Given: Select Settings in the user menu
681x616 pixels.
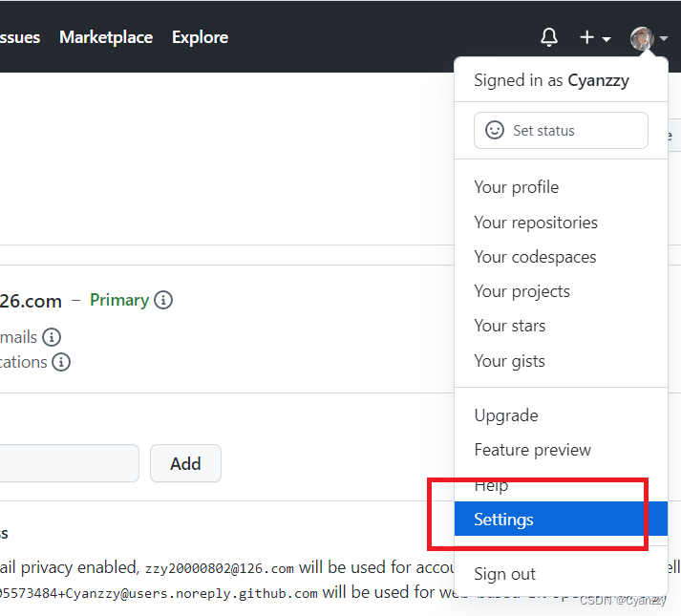Looking at the screenshot, I should click(561, 520).
